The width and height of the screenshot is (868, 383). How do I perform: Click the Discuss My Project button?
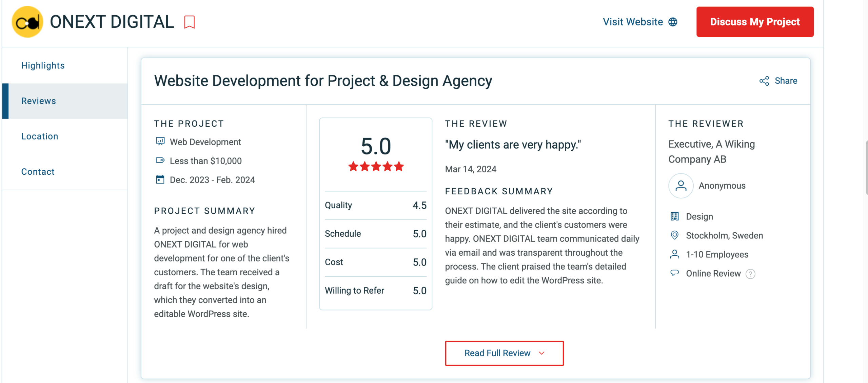(x=755, y=22)
